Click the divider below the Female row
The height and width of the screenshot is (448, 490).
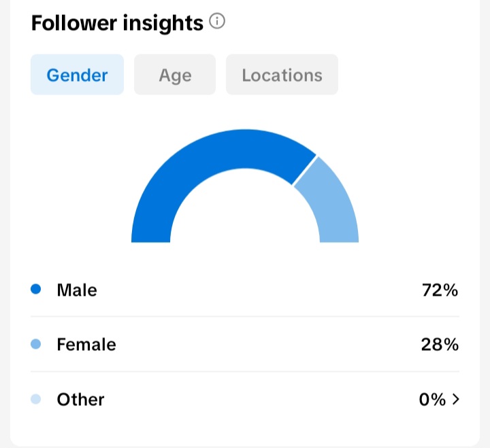pos(245,371)
